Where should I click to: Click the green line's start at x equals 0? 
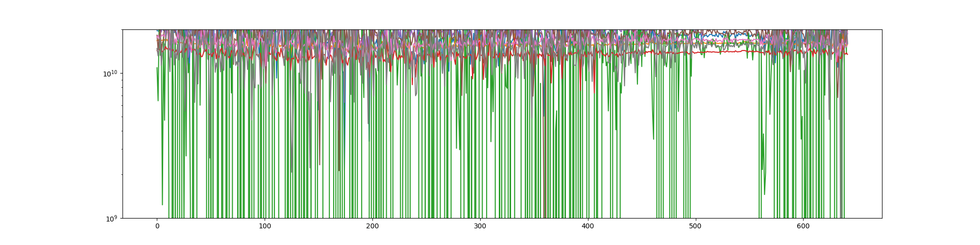tap(157, 68)
